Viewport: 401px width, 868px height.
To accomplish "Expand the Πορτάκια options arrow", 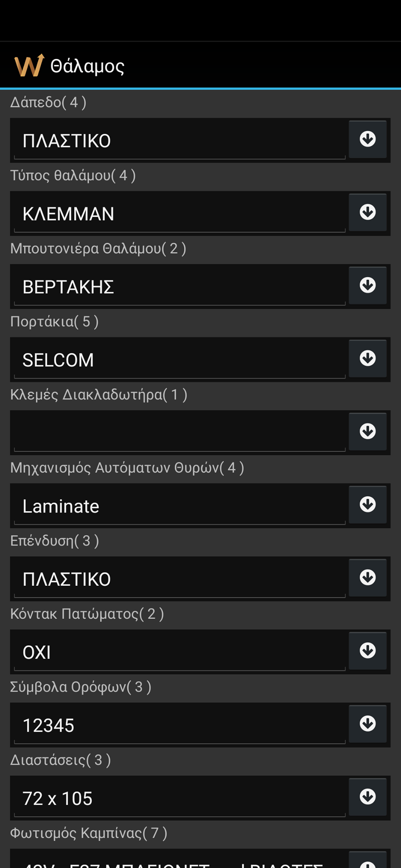I will point(367,358).
